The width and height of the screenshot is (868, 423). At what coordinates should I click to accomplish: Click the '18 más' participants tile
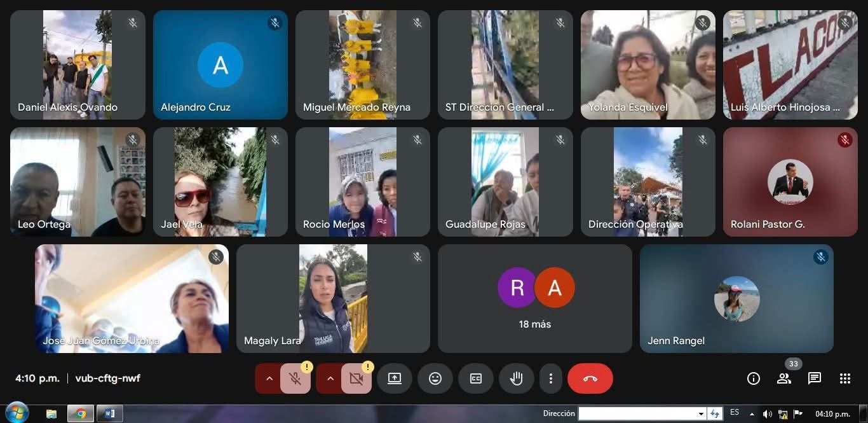click(x=535, y=299)
